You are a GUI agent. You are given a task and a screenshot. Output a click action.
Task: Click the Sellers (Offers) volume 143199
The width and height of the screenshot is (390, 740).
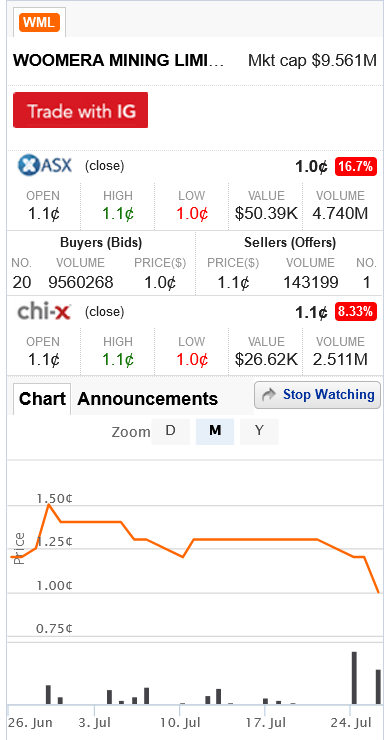pos(310,282)
